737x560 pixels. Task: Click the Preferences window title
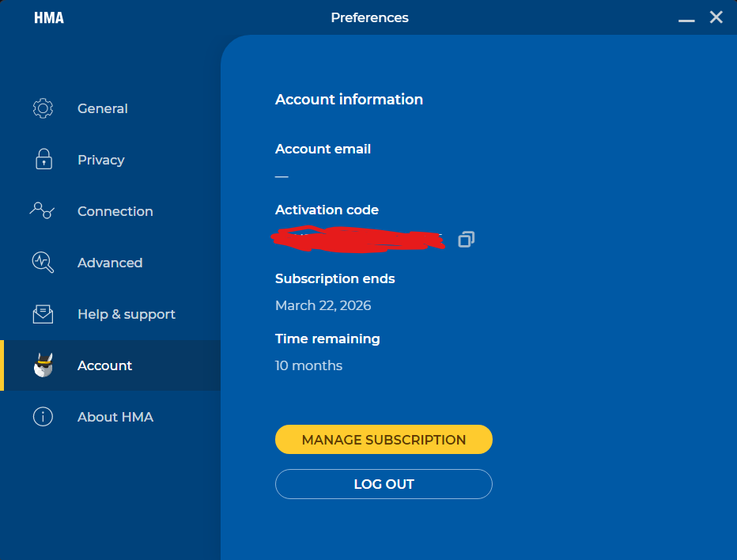point(369,18)
